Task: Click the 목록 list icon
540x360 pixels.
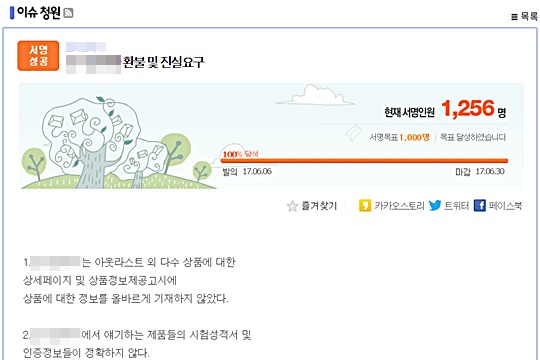Action: (514, 17)
